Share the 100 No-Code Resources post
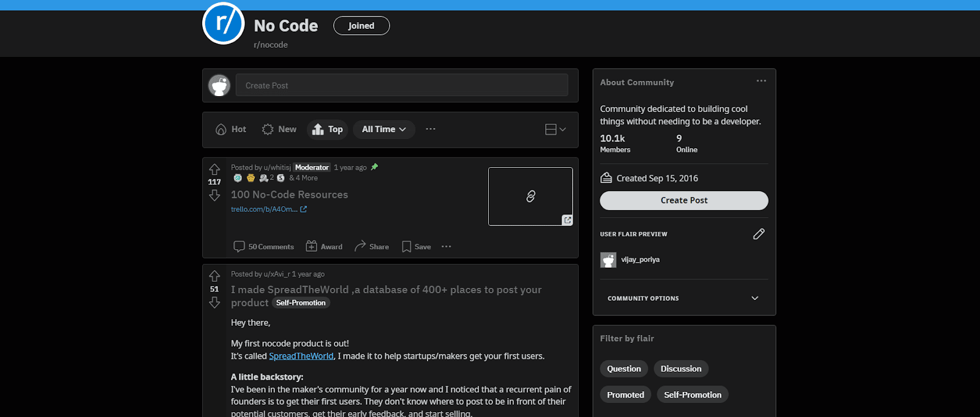Viewport: 980px width, 417px height. pos(372,247)
